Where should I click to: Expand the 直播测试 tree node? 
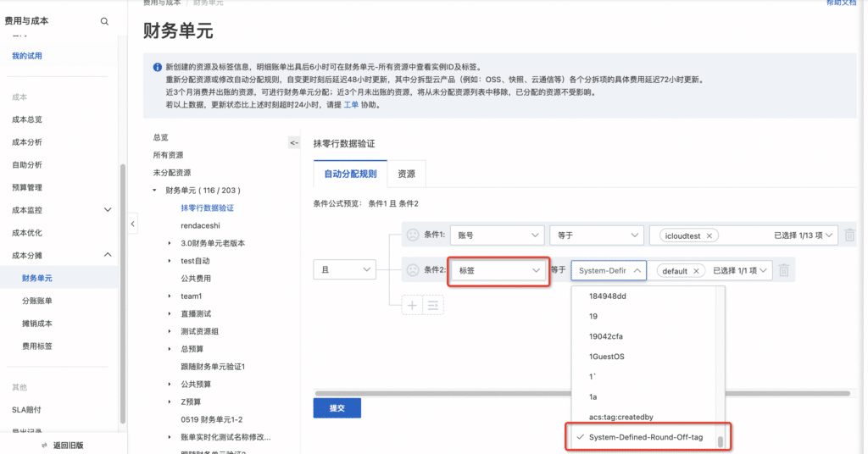click(x=170, y=314)
